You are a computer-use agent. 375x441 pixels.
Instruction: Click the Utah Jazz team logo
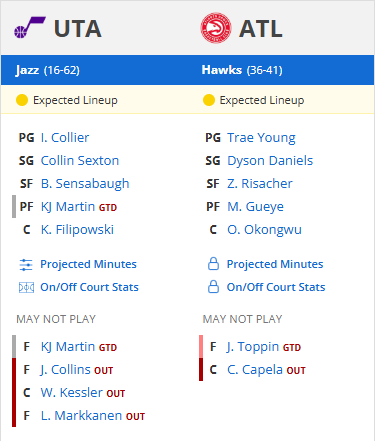click(x=30, y=28)
